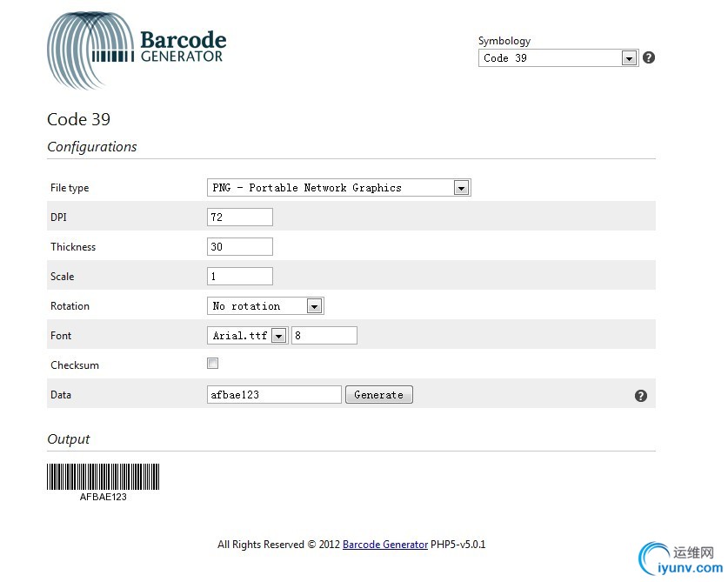The width and height of the screenshot is (728, 582).
Task: Click the Symbology label text
Action: click(x=504, y=41)
